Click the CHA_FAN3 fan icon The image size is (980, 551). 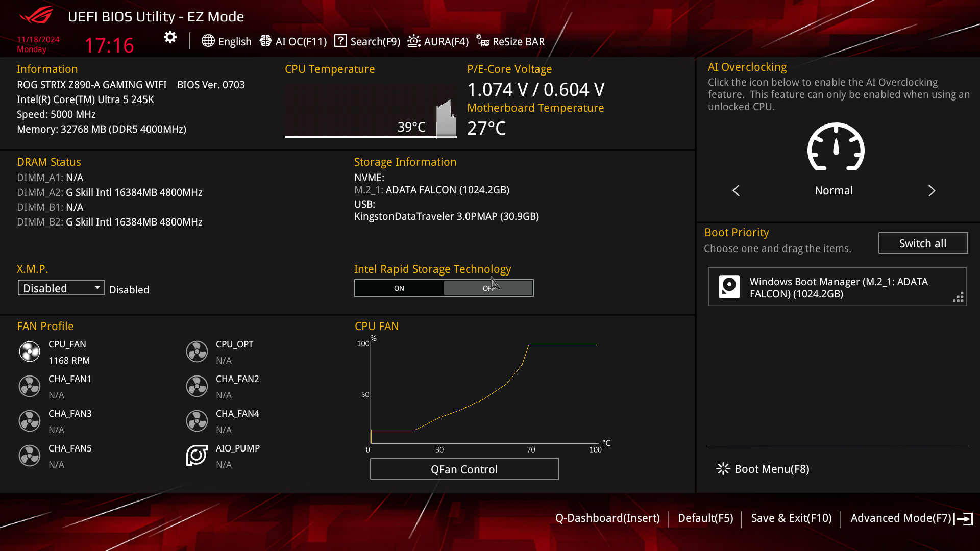(30, 421)
